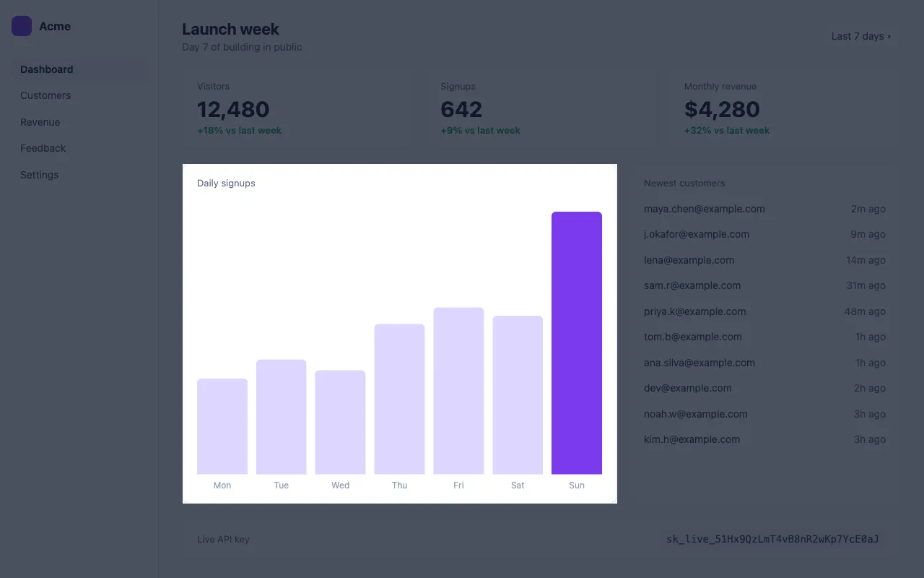The height and width of the screenshot is (578, 924).
Task: Click the +32% vs last week change
Action: (x=727, y=131)
